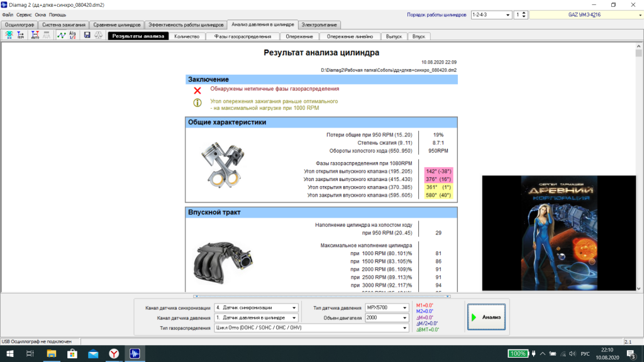Open the Фазы газораспределения subtab
This screenshot has width=644, height=362.
pos(243,36)
